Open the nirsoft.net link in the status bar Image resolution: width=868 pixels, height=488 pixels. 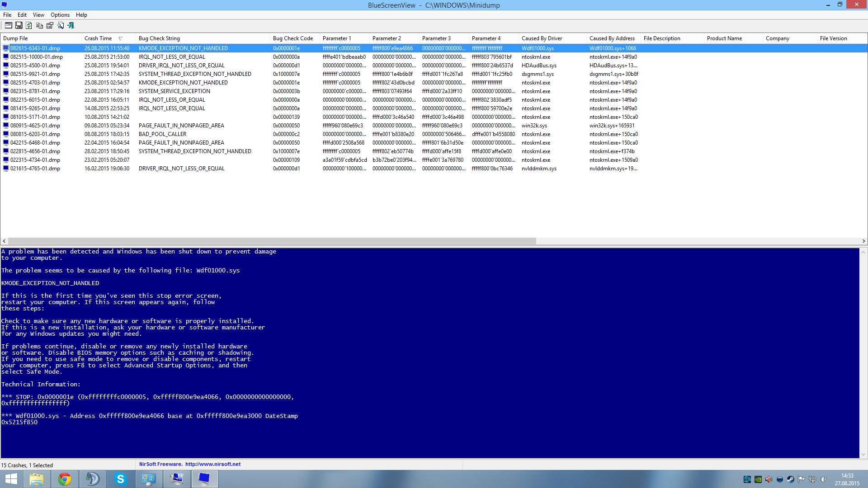point(212,464)
